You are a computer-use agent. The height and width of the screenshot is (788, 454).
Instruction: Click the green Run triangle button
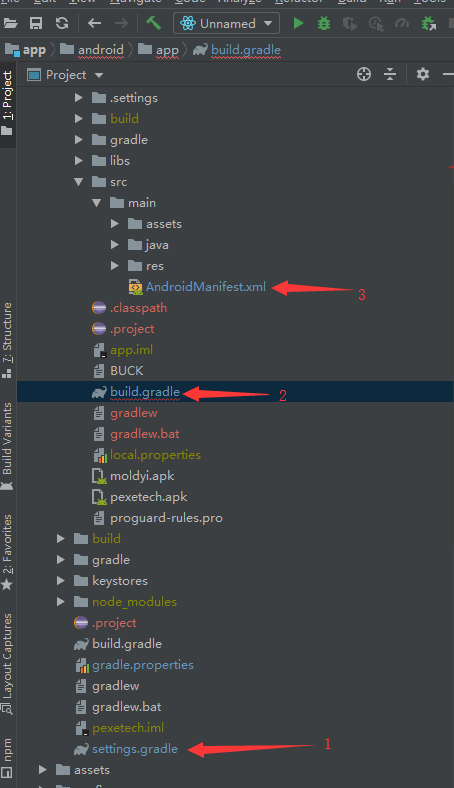point(298,23)
